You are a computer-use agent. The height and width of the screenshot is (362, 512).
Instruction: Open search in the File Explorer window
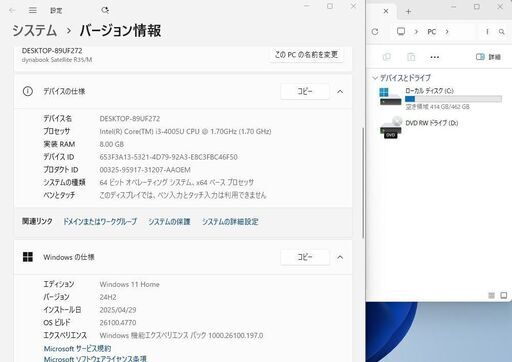pos(501,32)
